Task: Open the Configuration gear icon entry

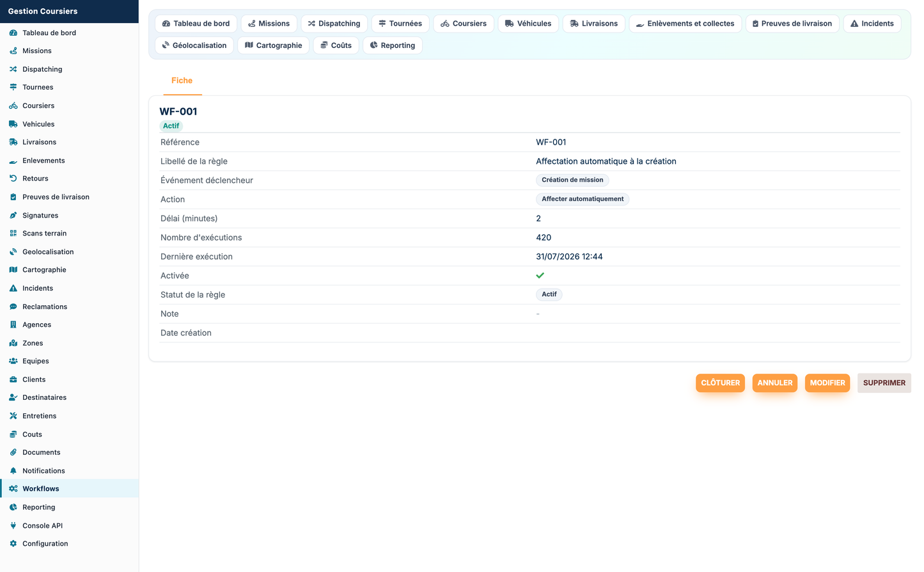Action: pos(13,544)
